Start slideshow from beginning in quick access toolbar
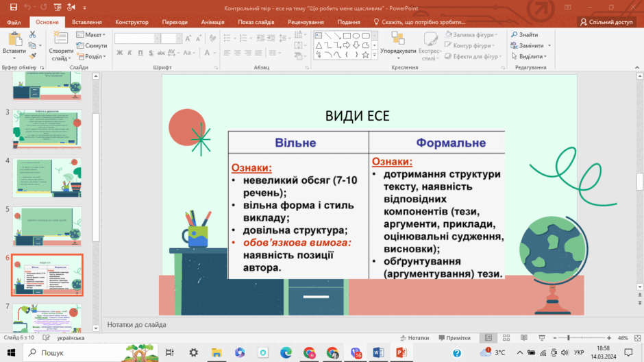This screenshot has width=644, height=362. click(x=58, y=8)
